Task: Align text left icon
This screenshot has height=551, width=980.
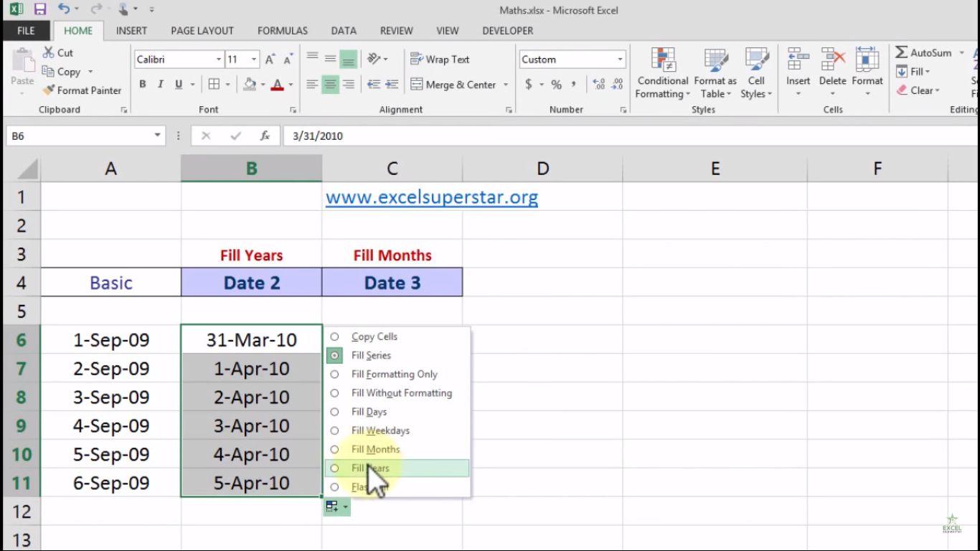Action: [312, 84]
